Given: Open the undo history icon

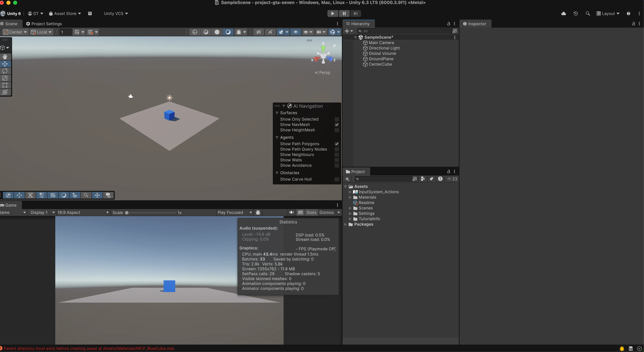Looking at the screenshot, I should coord(575,13).
